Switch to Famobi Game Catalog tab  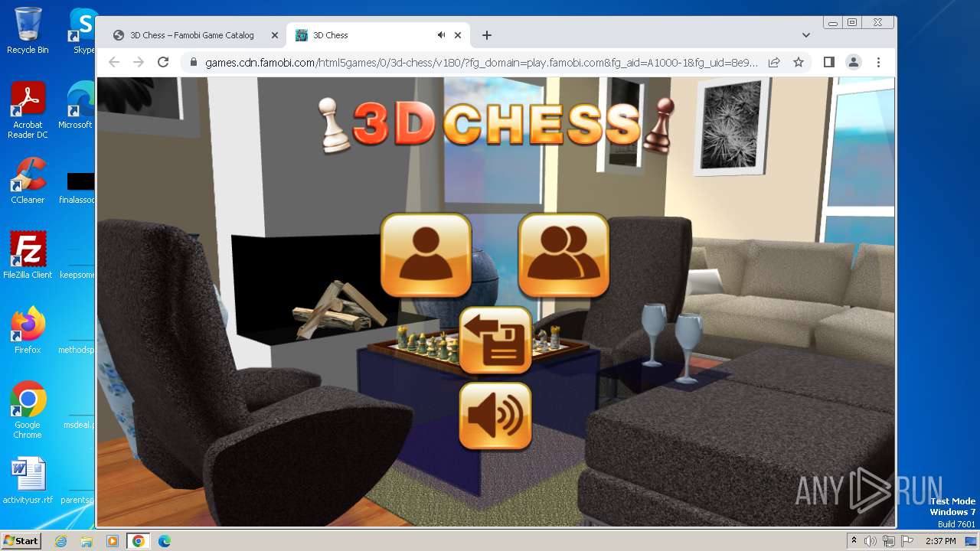click(x=192, y=35)
